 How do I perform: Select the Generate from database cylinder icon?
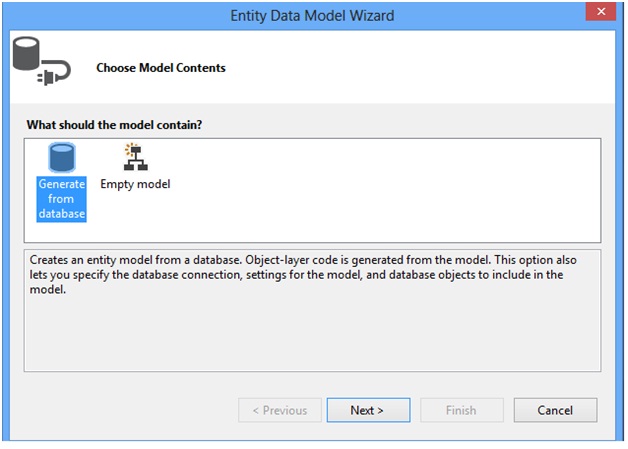pos(62,158)
